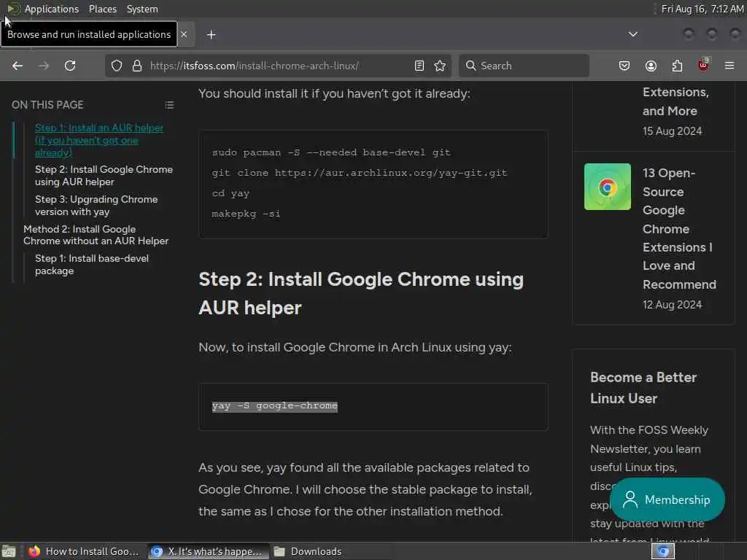The height and width of the screenshot is (560, 747).
Task: Switch to Firefox window in taskbar
Action: (84, 551)
